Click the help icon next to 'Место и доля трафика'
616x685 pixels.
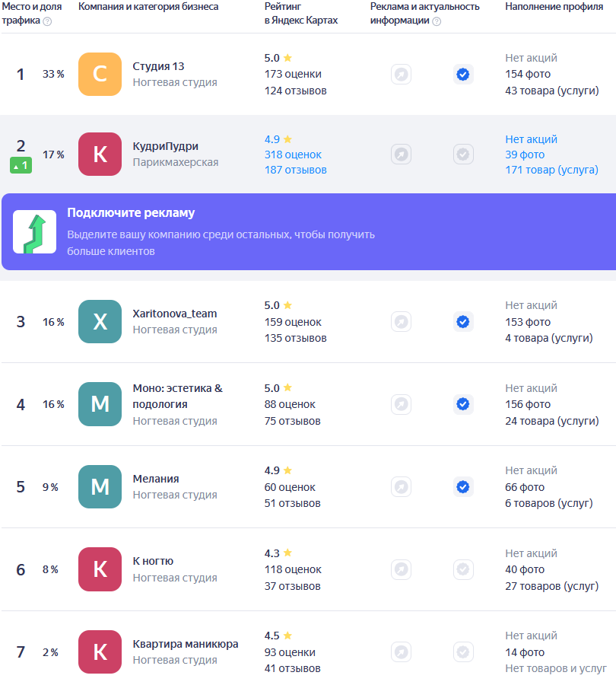(x=47, y=21)
